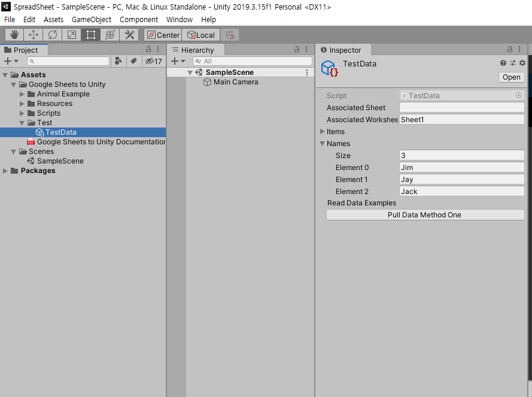
Task: Switch to the Inspector tab
Action: click(x=343, y=50)
